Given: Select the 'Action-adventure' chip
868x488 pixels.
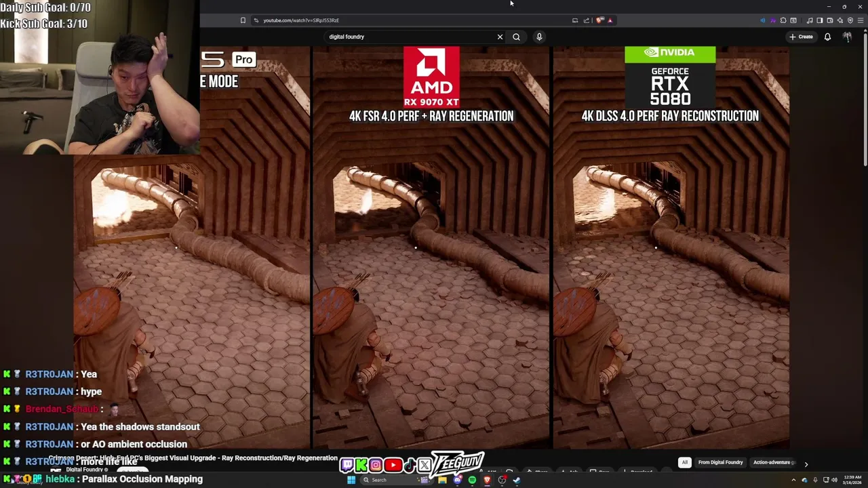Looking at the screenshot, I should pyautogui.click(x=773, y=462).
